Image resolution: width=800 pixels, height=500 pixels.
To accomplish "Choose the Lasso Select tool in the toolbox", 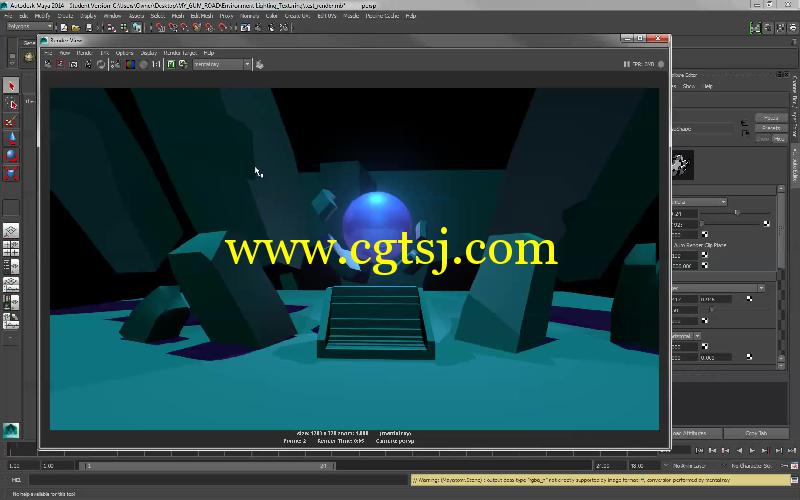I will [11, 104].
